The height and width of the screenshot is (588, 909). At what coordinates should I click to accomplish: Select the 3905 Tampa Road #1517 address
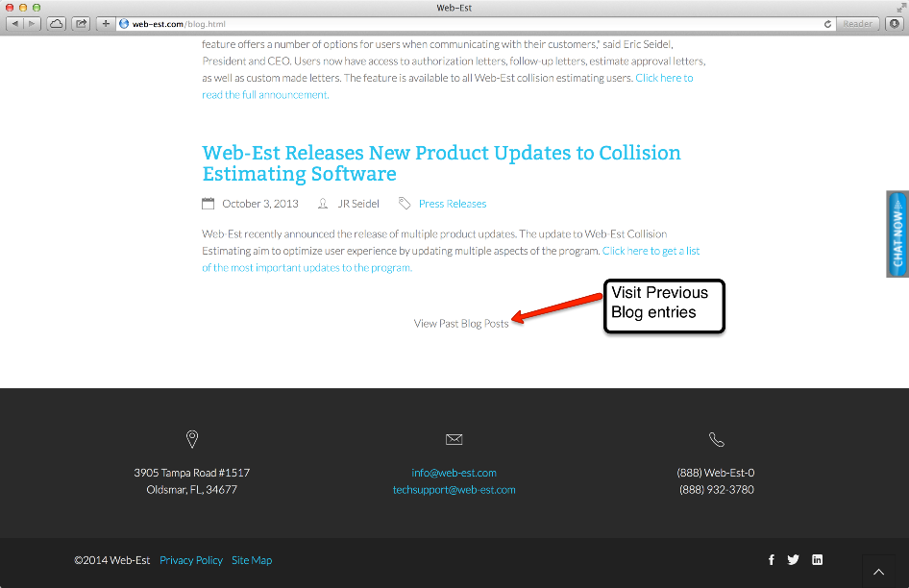(192, 473)
